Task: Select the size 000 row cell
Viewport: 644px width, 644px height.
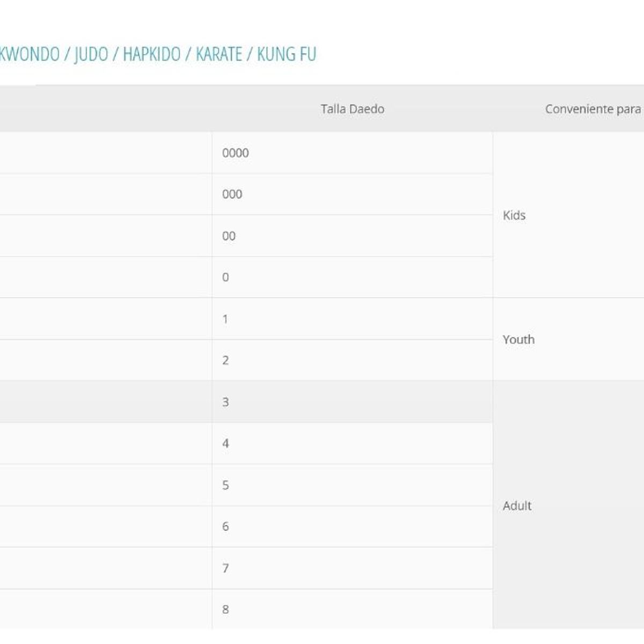Action: pyautogui.click(x=232, y=194)
